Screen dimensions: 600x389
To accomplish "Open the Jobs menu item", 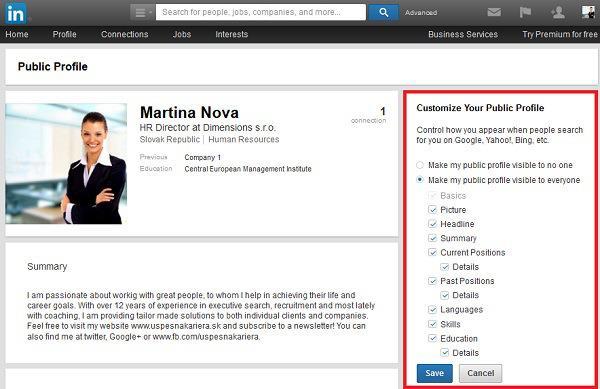I will [182, 34].
